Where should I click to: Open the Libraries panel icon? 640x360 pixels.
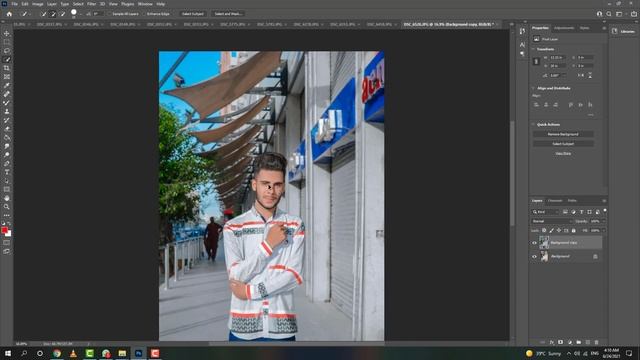(x=615, y=31)
